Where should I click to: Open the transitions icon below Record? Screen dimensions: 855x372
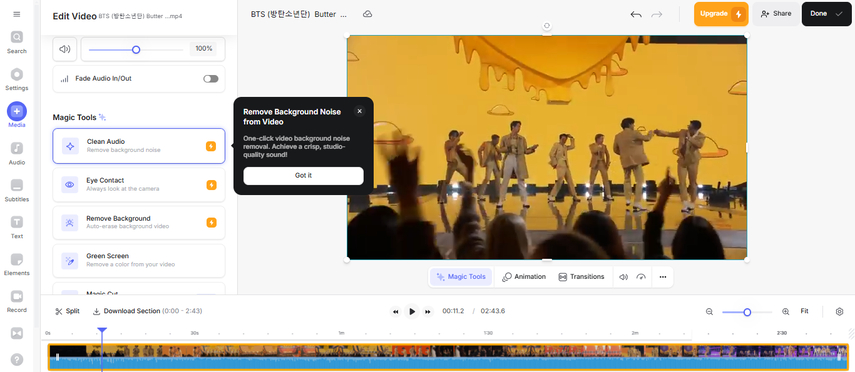[17, 332]
